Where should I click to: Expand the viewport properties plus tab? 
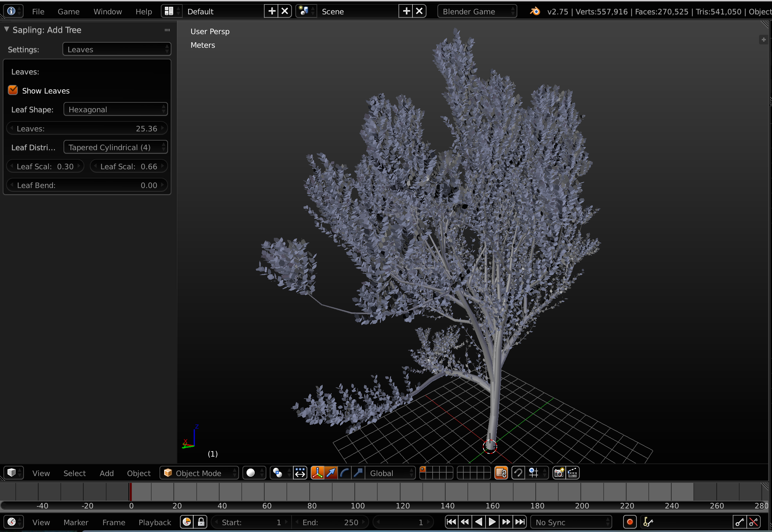click(764, 40)
